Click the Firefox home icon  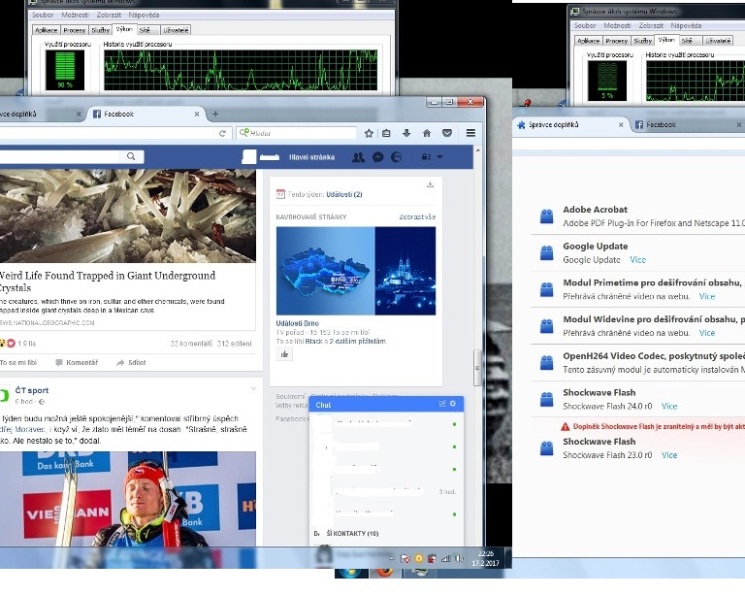[x=427, y=133]
